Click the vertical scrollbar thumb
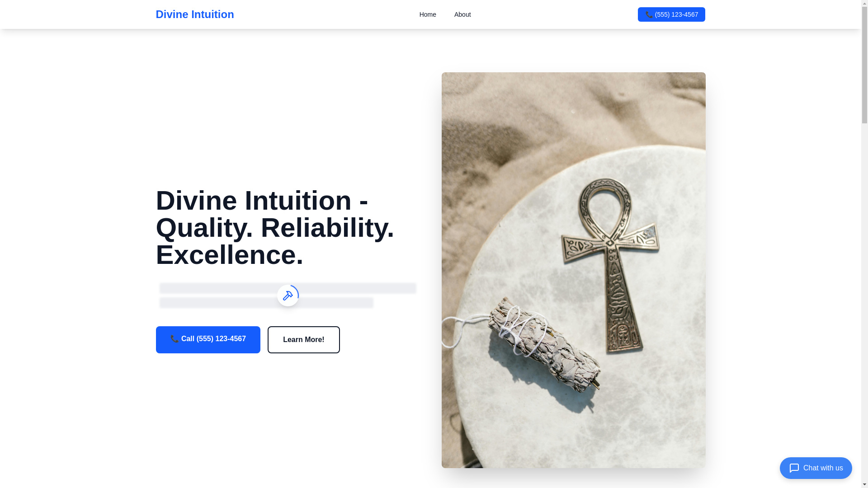This screenshot has height=488, width=868. 864,66
